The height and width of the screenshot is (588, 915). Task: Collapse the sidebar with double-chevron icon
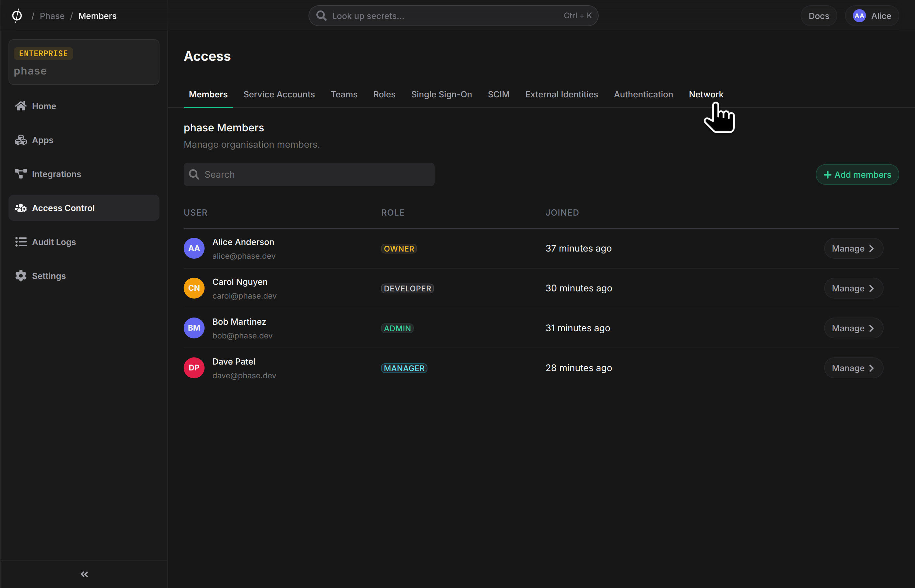pos(84,574)
